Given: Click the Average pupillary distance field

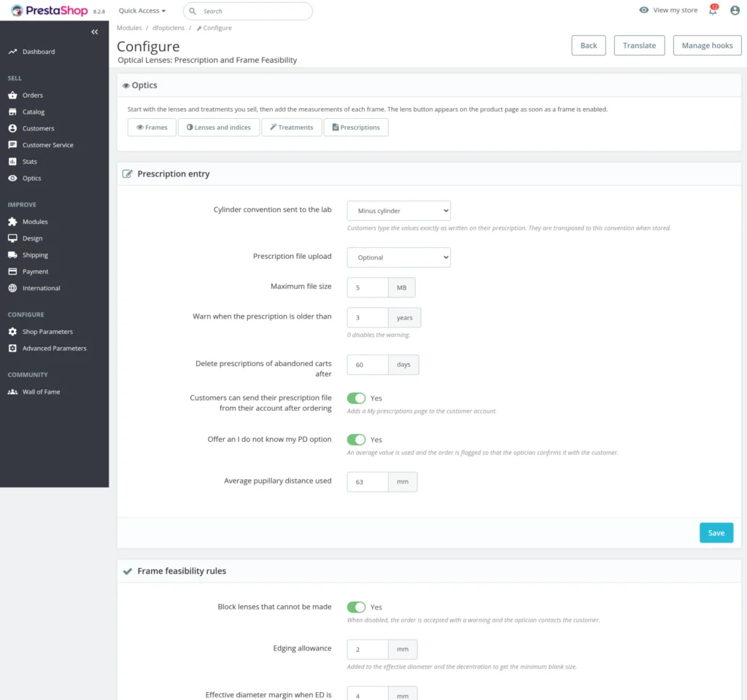Looking at the screenshot, I should pos(368,482).
